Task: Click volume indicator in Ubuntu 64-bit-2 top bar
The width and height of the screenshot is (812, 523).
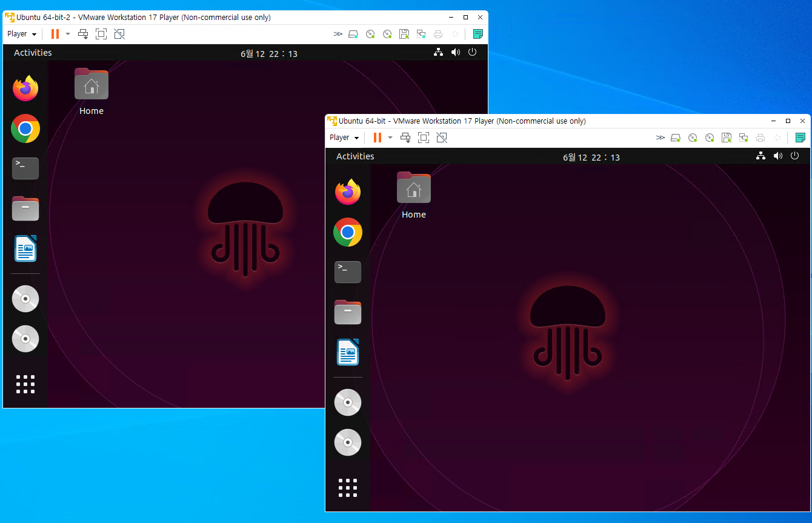Action: point(456,52)
